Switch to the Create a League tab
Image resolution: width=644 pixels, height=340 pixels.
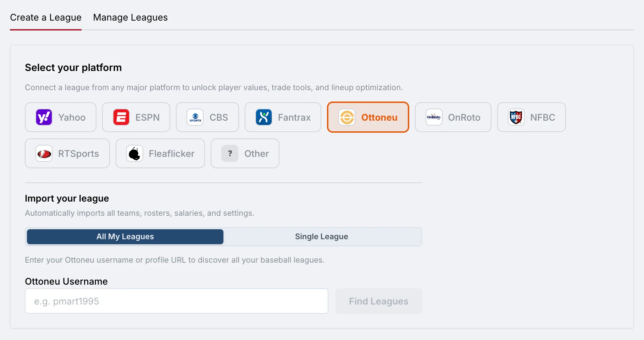[x=46, y=17]
